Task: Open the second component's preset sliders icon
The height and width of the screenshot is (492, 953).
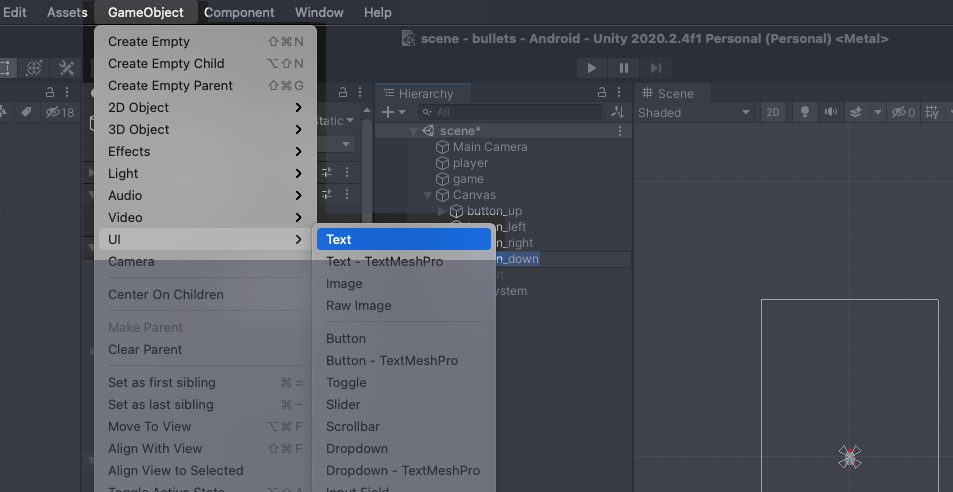Action: [327, 194]
